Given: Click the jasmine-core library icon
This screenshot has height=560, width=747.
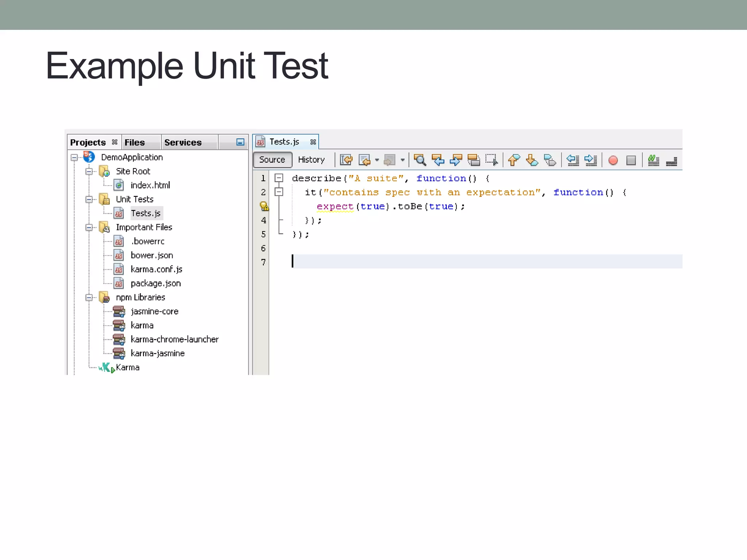Looking at the screenshot, I should (119, 311).
